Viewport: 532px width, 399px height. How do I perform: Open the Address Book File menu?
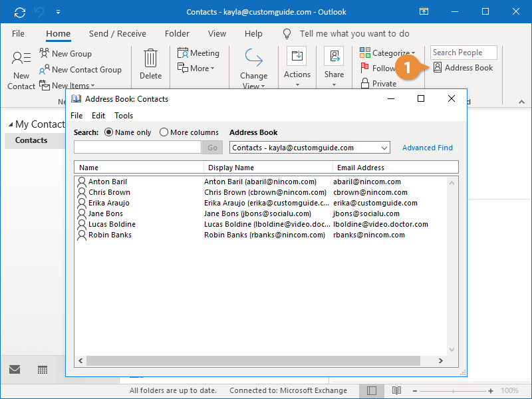coord(76,116)
